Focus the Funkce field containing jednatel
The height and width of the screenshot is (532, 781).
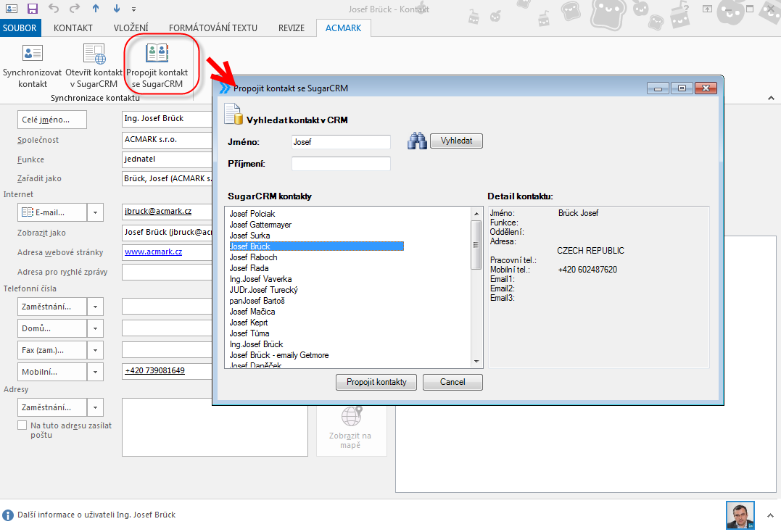point(168,159)
